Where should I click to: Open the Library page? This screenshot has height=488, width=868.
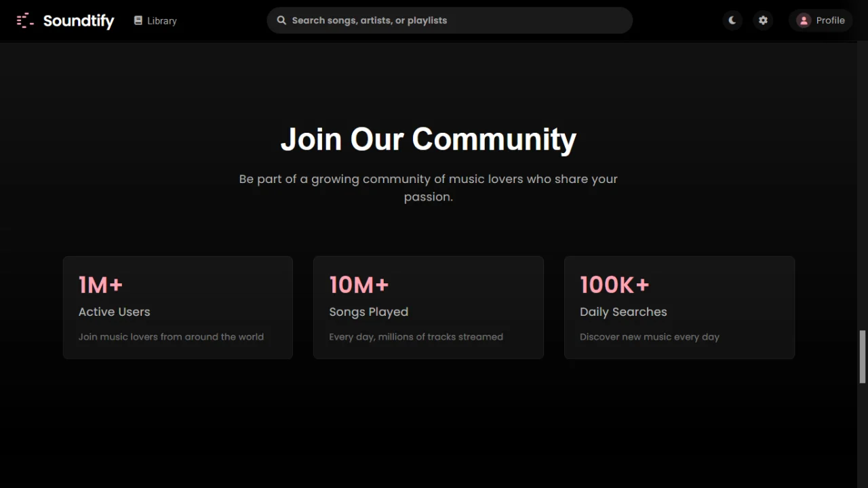155,20
